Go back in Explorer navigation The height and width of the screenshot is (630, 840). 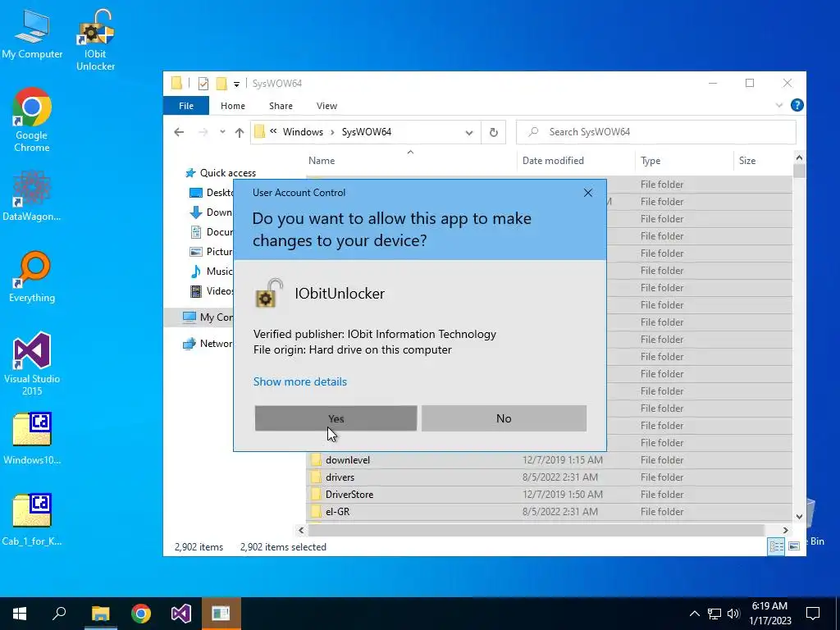179,132
